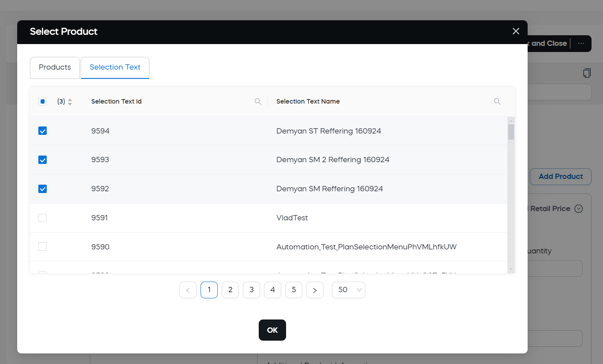Search by Selection Text Name magnifier icon
Image resolution: width=603 pixels, height=364 pixels.
497,102
